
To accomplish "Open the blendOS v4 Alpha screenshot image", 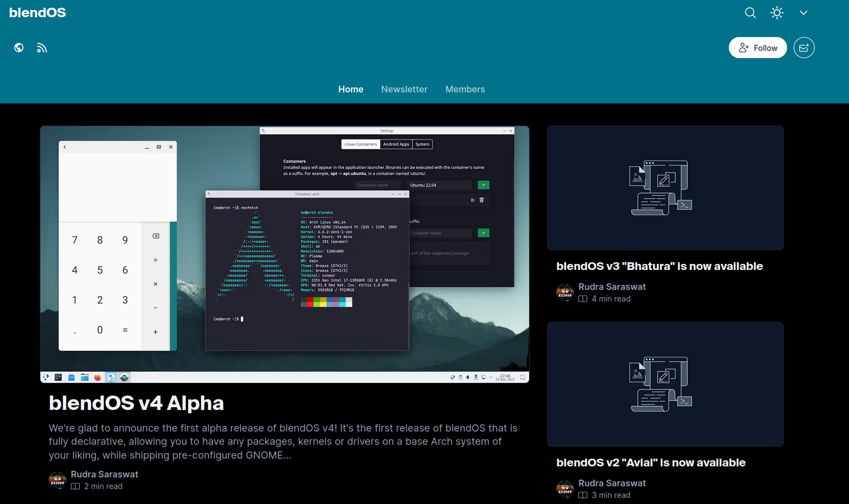I will click(x=284, y=254).
